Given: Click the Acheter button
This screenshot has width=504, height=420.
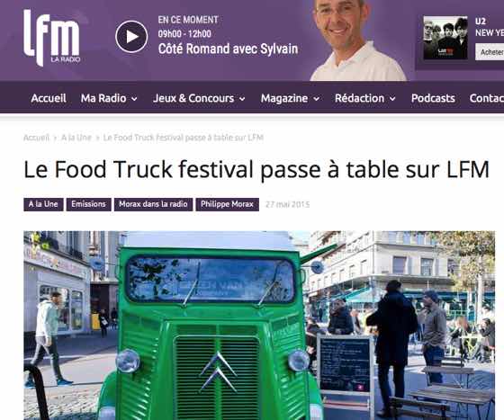Looking at the screenshot, I should coord(490,52).
